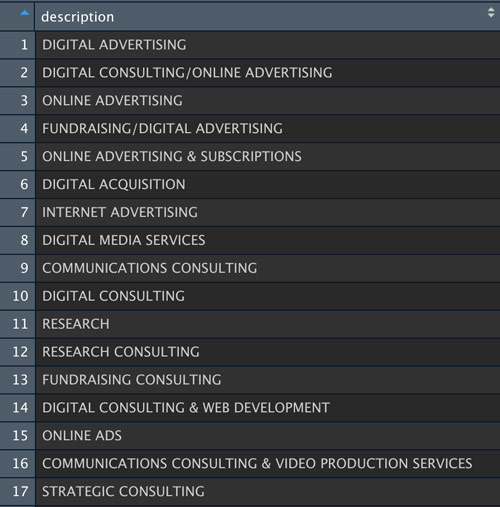
Task: Select DIGITAL MEDIA SERVICES cell
Action: coord(268,240)
